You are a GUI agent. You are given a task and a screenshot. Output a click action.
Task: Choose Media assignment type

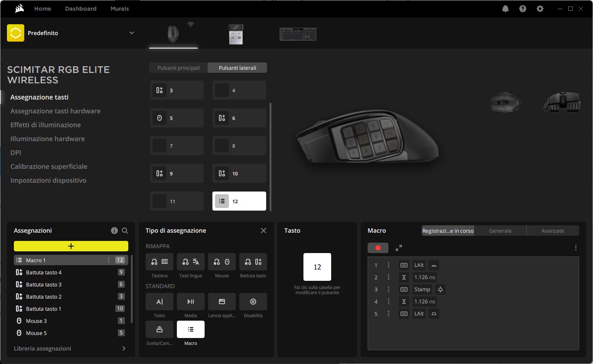tap(191, 302)
